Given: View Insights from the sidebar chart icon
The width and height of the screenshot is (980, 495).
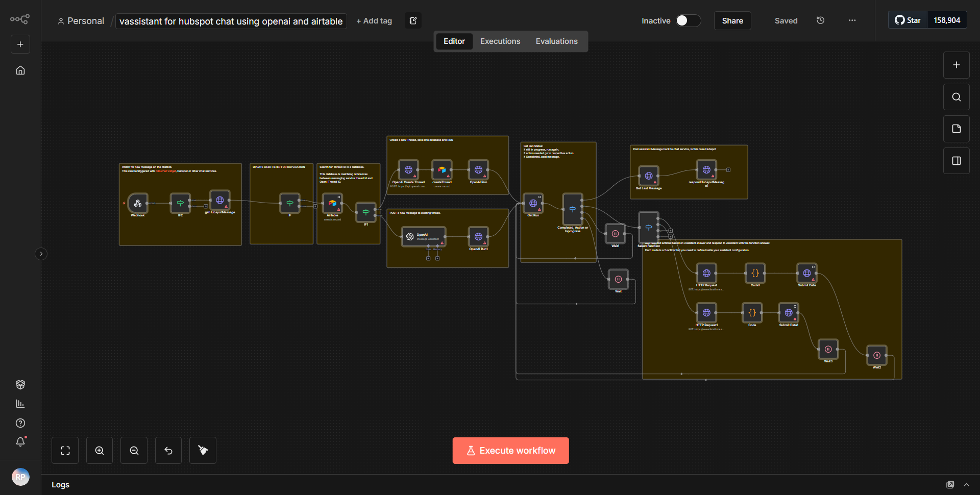Looking at the screenshot, I should point(20,404).
